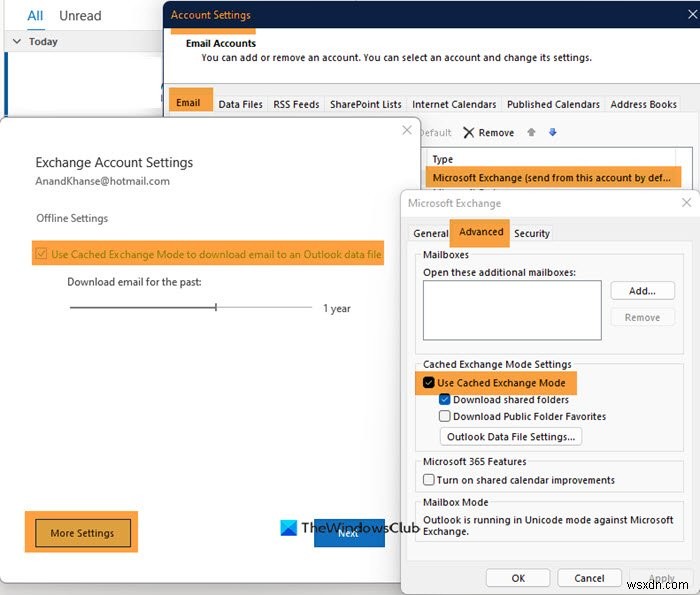Viewport: 700px width, 595px height.
Task: Open the Data Files tab
Action: 240,104
